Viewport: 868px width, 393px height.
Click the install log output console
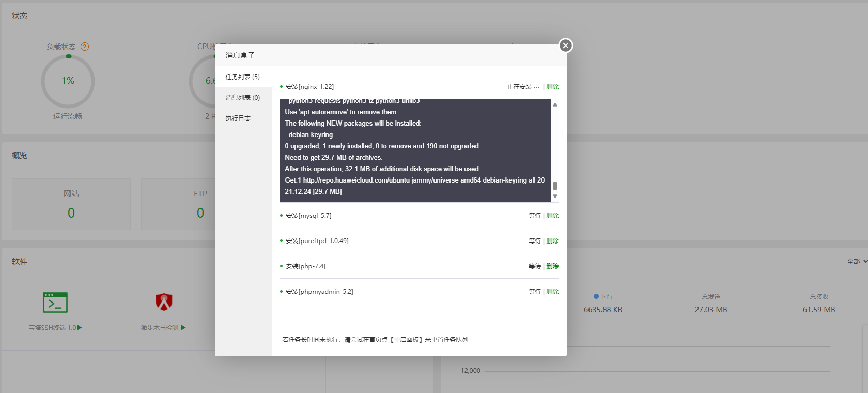click(415, 150)
